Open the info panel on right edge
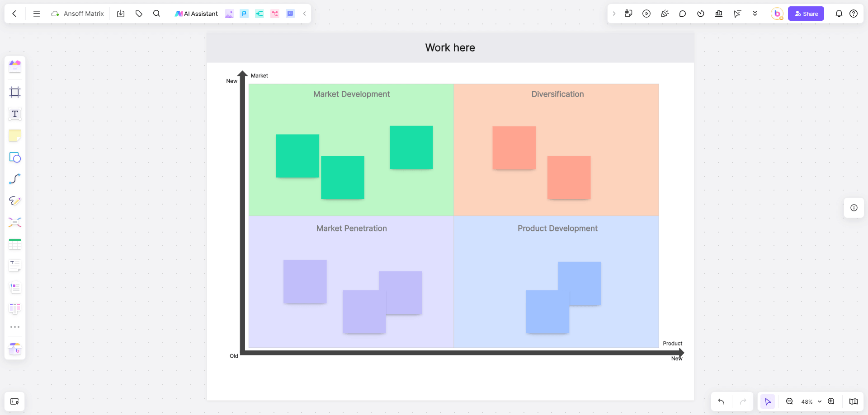This screenshot has height=415, width=868. tap(854, 208)
